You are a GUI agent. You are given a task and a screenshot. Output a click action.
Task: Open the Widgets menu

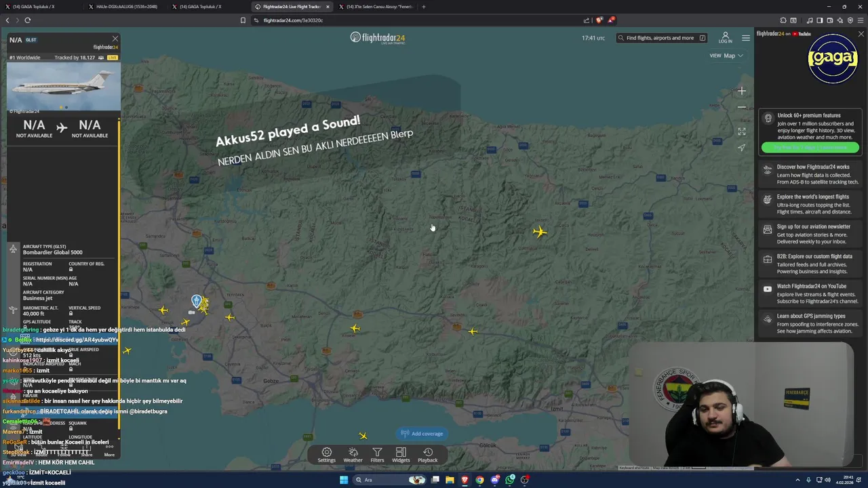point(401,455)
